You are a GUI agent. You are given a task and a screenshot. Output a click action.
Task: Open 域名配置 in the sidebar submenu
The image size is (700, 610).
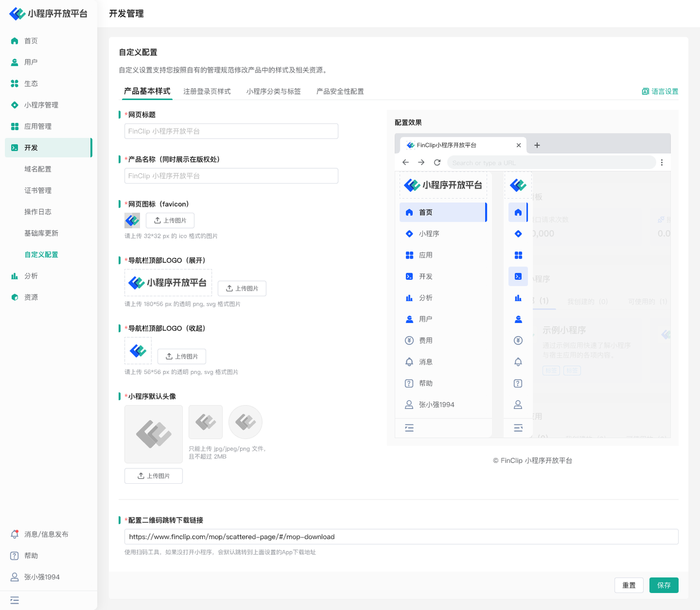tap(38, 169)
